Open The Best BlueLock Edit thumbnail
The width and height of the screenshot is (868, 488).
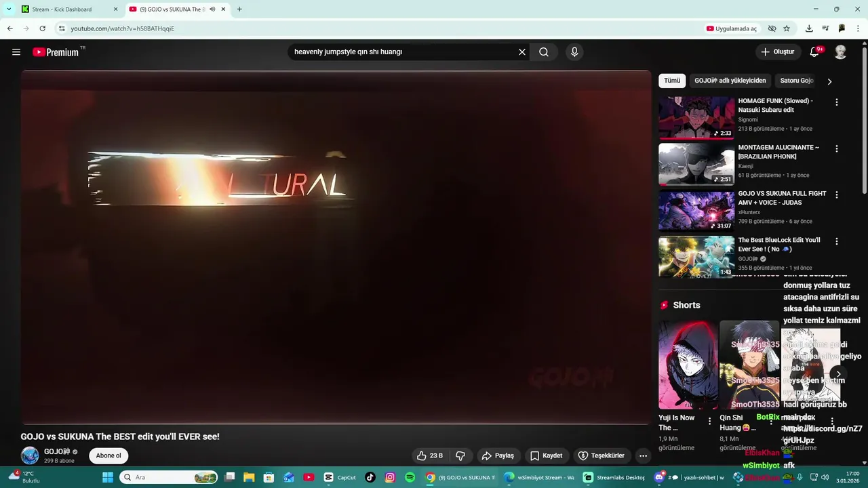(696, 257)
